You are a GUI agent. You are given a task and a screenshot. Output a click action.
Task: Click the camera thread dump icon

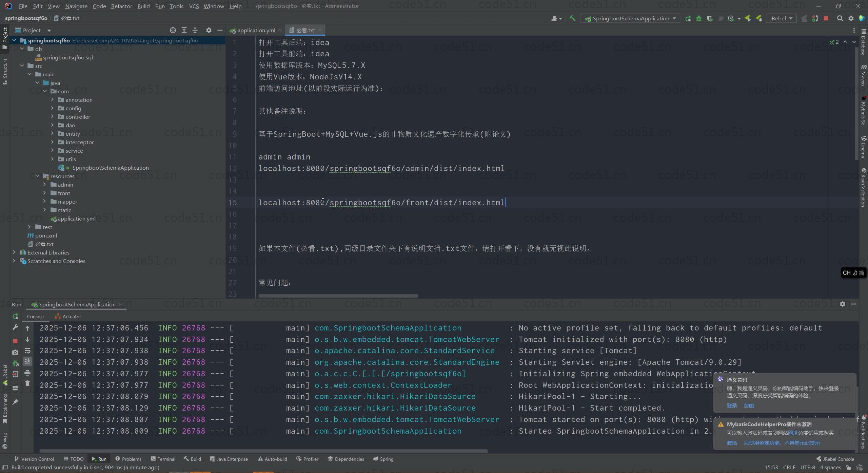point(15,352)
